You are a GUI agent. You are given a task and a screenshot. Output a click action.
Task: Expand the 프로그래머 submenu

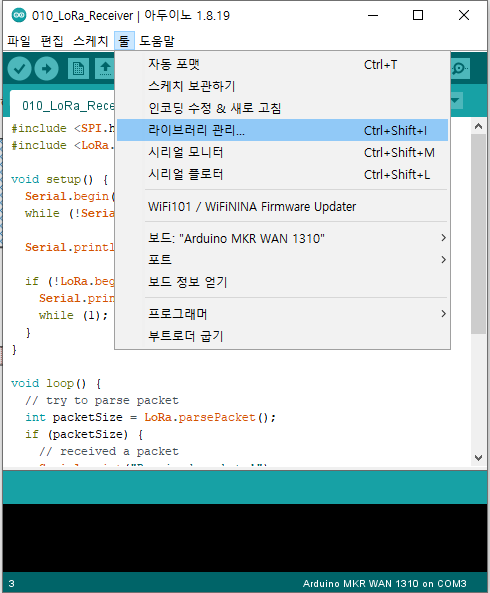click(x=282, y=314)
